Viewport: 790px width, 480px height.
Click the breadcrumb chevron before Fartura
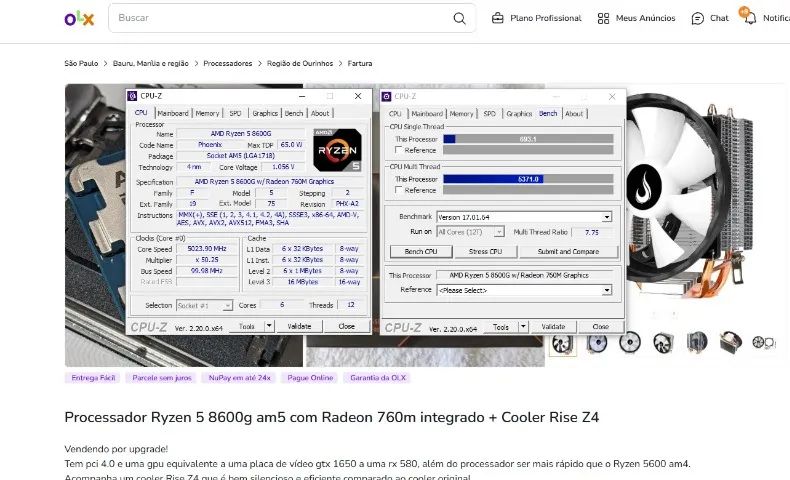point(340,63)
